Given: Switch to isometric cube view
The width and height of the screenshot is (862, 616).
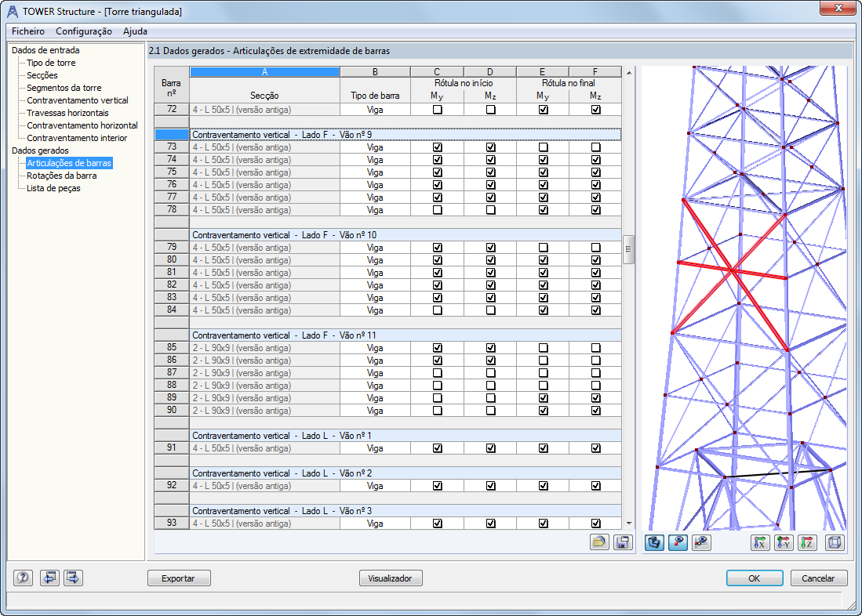Looking at the screenshot, I should click(835, 542).
